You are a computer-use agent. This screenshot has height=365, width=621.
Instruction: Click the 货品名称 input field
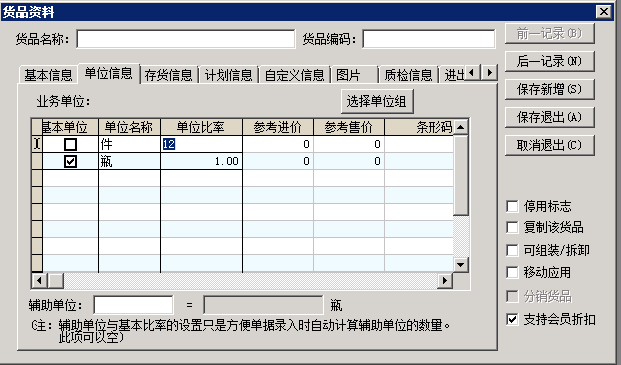pyautogui.click(x=186, y=39)
